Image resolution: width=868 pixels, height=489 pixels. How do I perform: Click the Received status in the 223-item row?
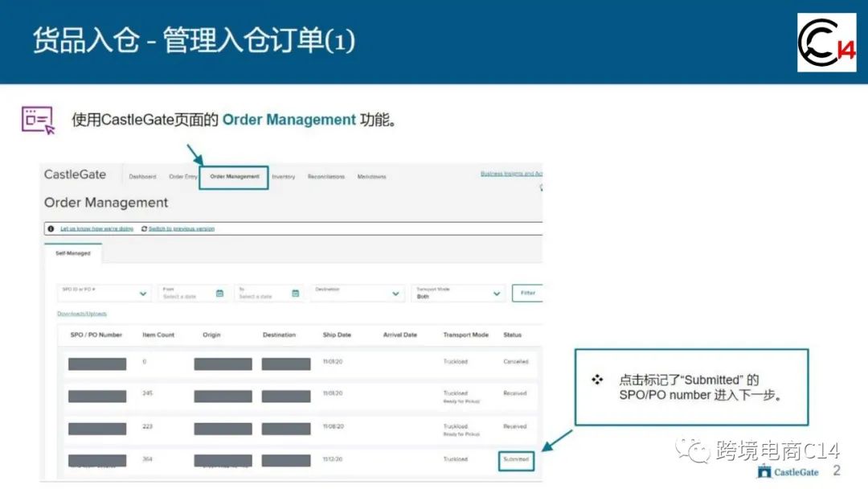point(515,426)
